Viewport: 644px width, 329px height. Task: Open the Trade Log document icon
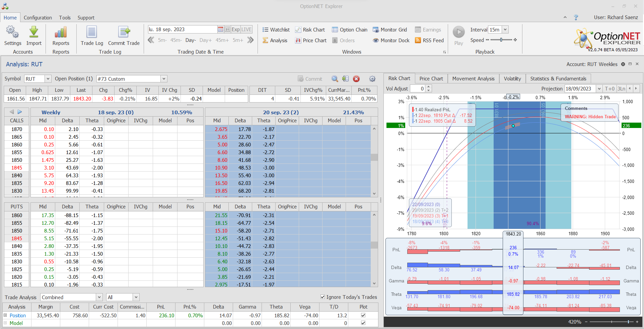(92, 32)
